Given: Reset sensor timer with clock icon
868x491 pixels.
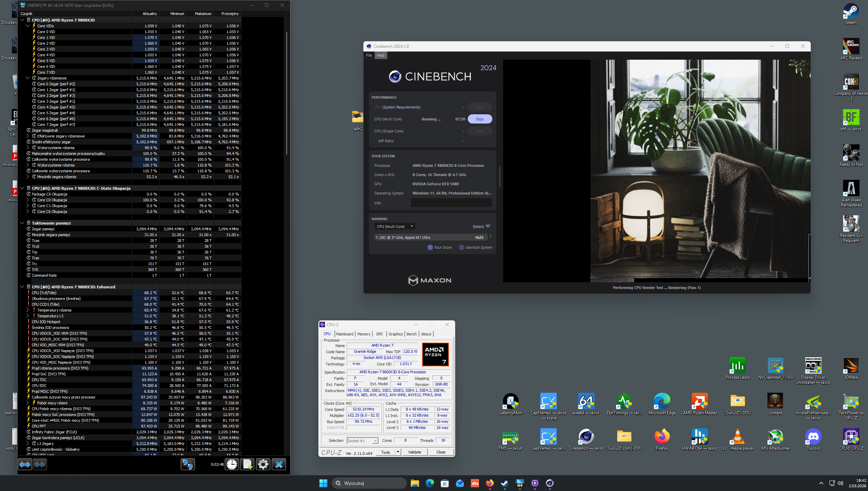Looking at the screenshot, I should [232, 464].
